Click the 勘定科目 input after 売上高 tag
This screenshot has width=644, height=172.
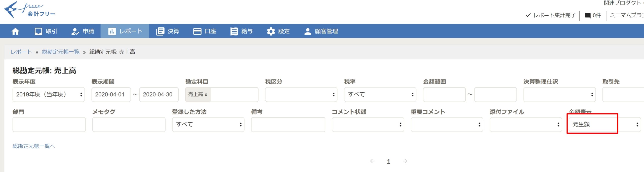click(234, 95)
